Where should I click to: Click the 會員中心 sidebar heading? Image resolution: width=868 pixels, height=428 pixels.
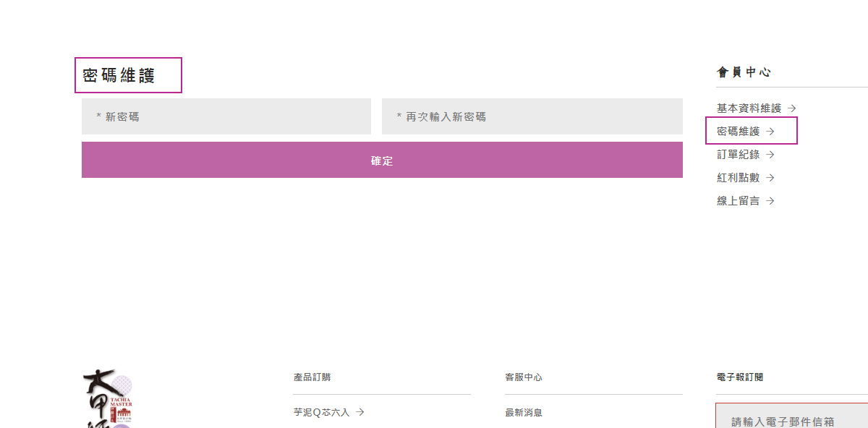point(744,72)
